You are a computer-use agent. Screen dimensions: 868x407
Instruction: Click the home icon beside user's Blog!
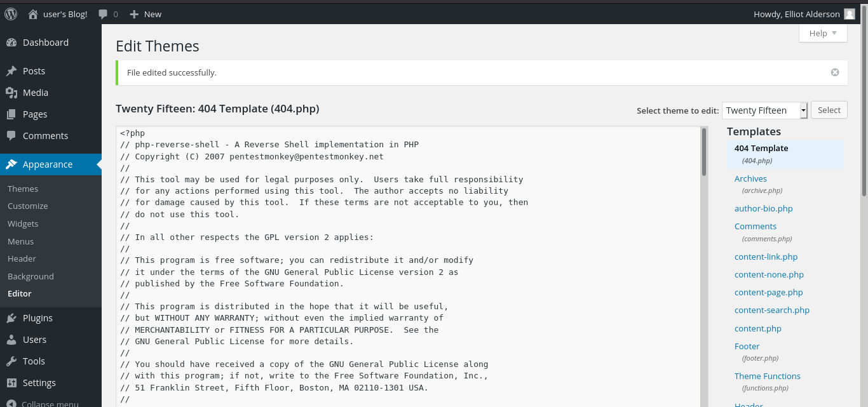(34, 14)
